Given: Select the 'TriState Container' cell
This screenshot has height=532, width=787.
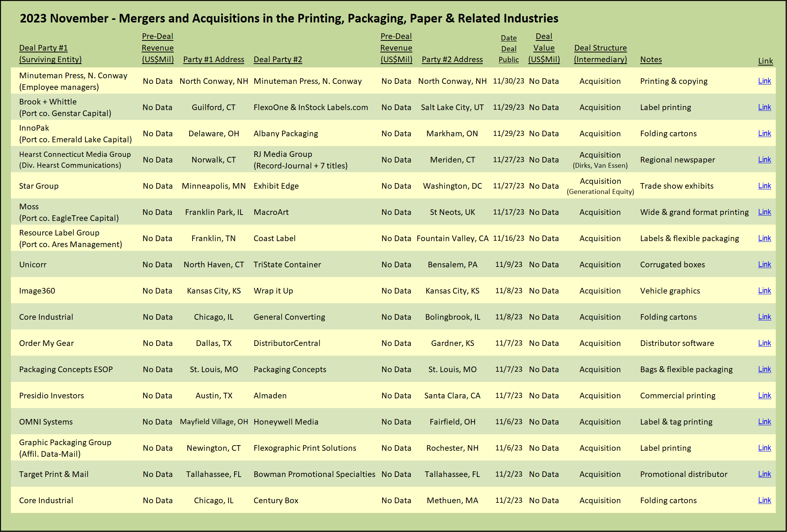Looking at the screenshot, I should [x=287, y=265].
